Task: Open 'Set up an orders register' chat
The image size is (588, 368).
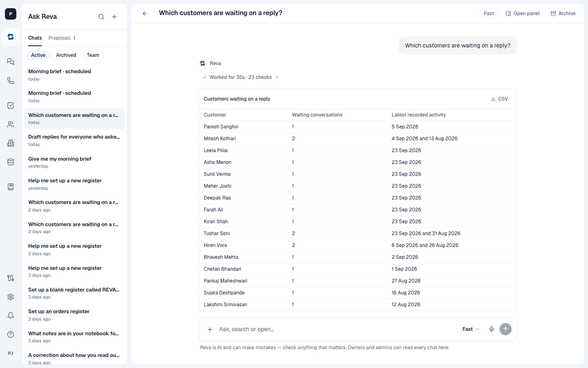Action: 74,315
